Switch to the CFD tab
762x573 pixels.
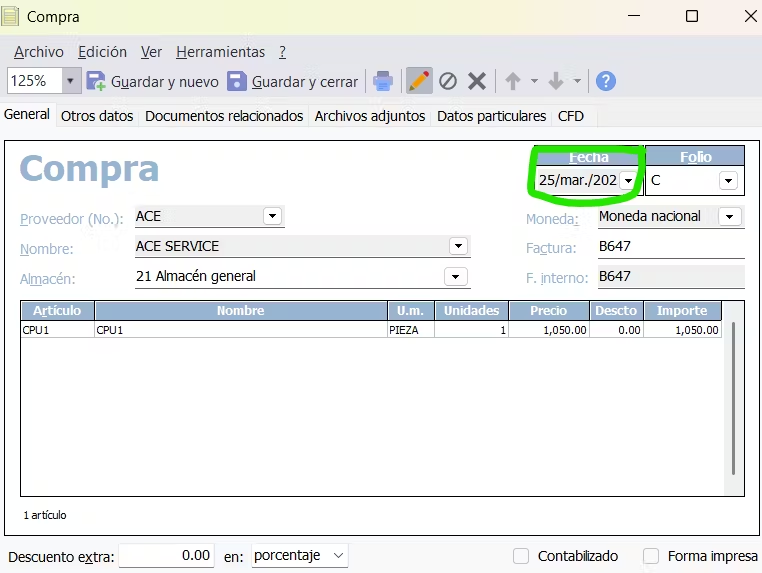[571, 116]
